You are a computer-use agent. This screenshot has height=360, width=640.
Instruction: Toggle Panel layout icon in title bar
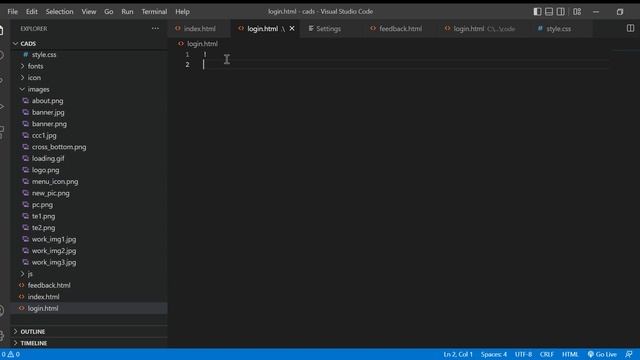coord(549,12)
